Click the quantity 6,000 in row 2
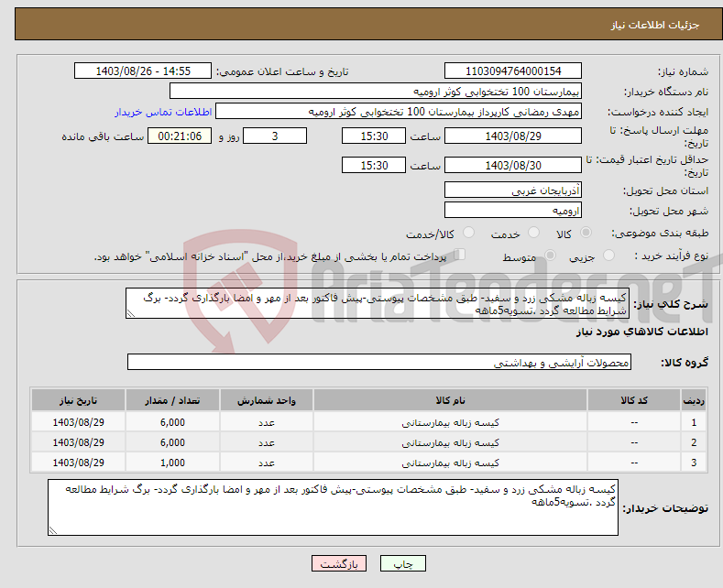 (x=172, y=443)
